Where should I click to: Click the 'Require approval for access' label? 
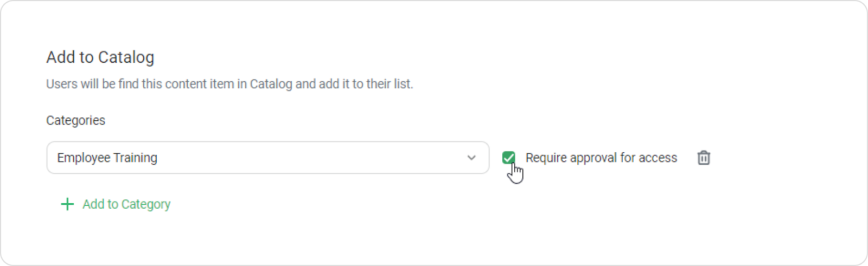point(601,158)
